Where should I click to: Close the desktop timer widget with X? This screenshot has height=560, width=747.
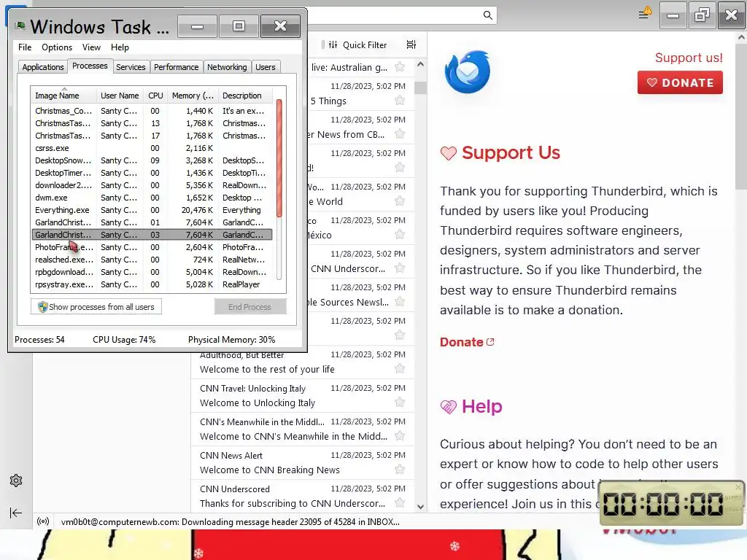coord(738,486)
